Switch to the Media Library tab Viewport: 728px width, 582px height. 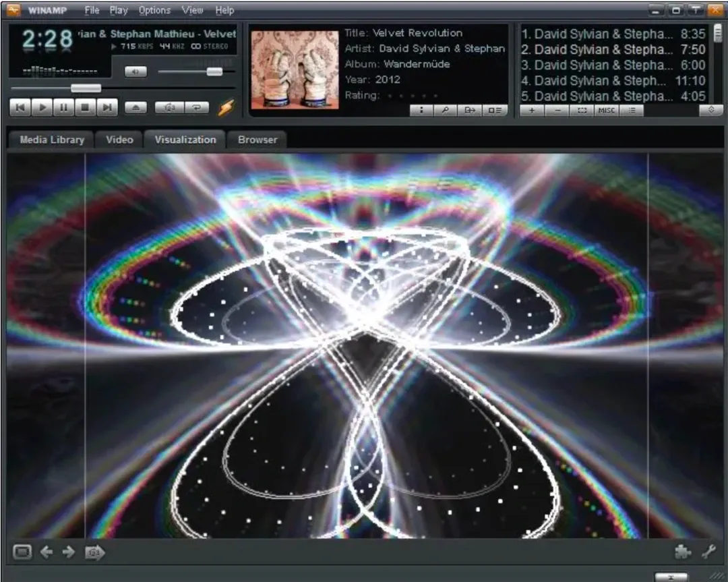[x=52, y=140]
